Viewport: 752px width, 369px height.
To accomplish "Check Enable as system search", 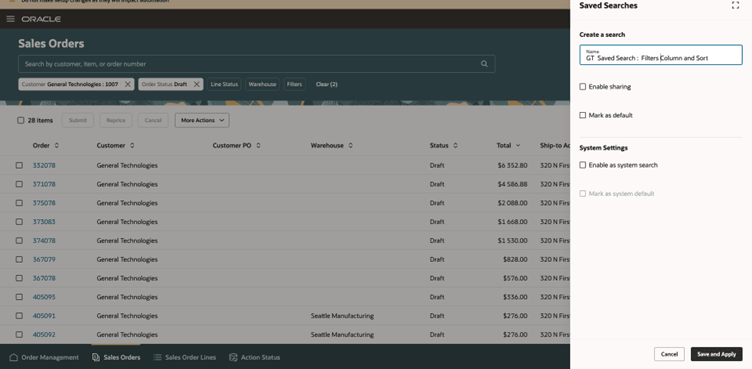I will tap(583, 165).
